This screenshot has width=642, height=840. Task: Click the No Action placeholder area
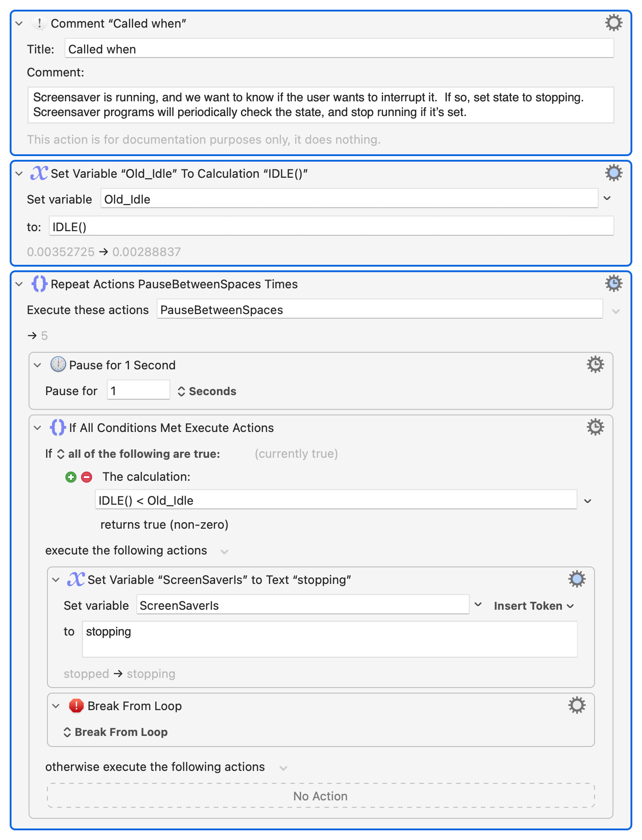point(321,795)
